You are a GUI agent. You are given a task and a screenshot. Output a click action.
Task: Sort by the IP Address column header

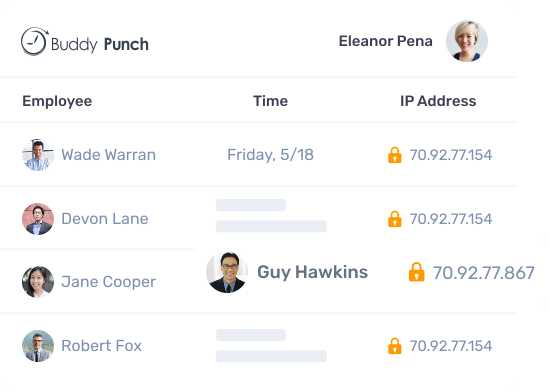pyautogui.click(x=438, y=101)
